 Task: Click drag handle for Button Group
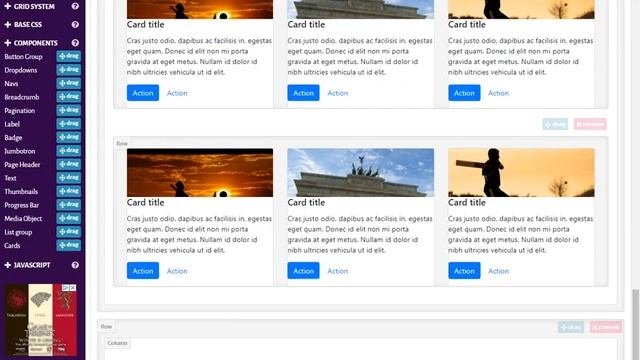(x=69, y=56)
